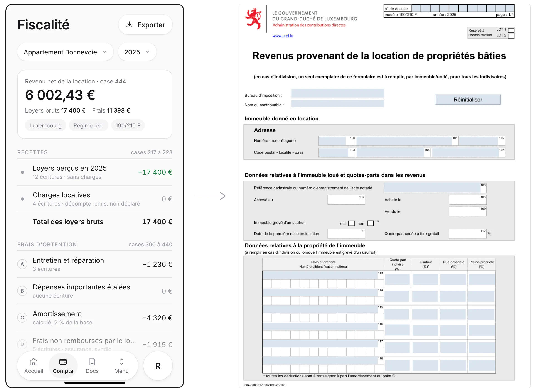Open the Amortissement row
The height and width of the screenshot is (392, 536).
[x=95, y=318]
